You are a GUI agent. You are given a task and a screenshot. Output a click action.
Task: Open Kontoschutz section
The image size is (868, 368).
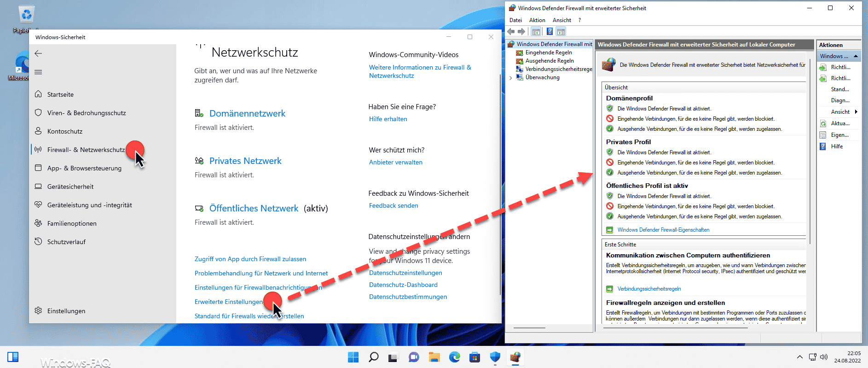(x=65, y=131)
